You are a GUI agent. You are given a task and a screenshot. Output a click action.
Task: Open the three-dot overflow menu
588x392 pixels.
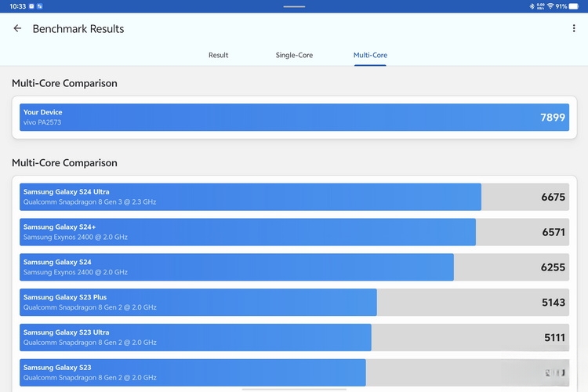pyautogui.click(x=574, y=28)
